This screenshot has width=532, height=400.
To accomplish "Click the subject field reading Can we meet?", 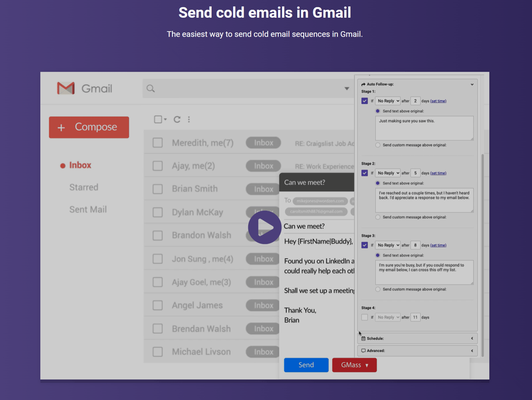I will [x=318, y=226].
